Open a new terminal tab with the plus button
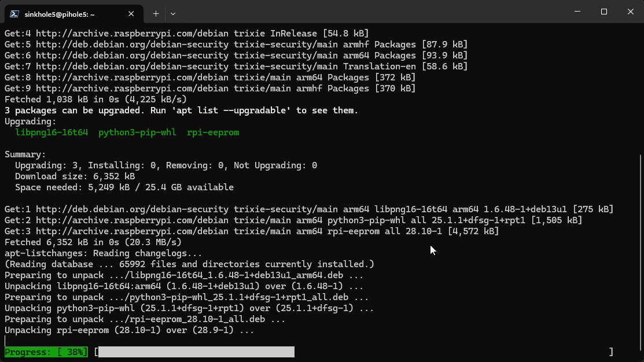 pos(155,13)
